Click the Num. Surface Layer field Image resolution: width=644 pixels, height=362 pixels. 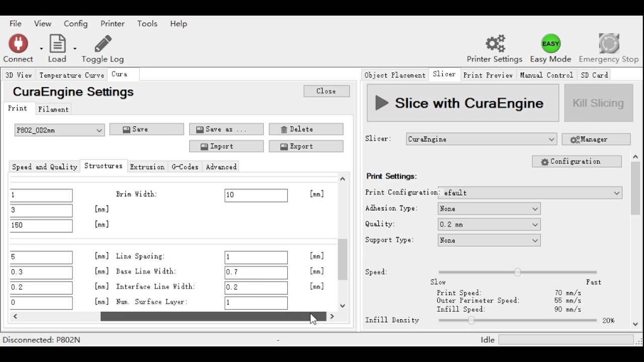[x=256, y=303]
